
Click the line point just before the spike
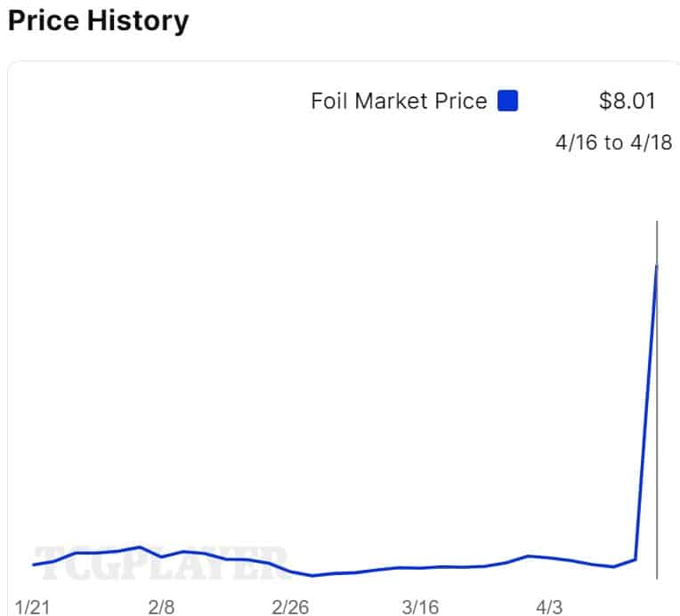(635, 560)
